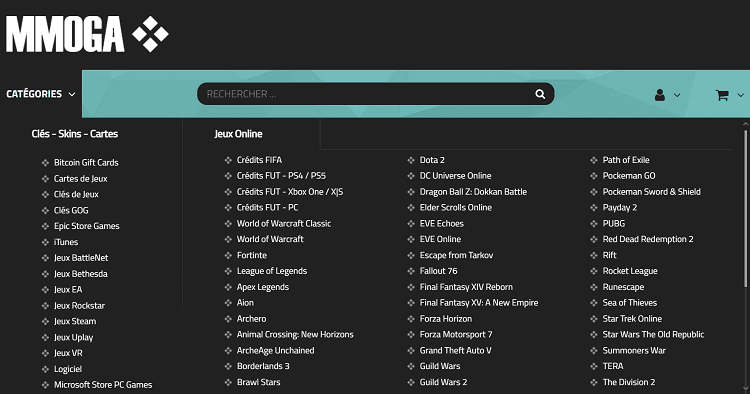Choose Crédits FUT - PC
The height and width of the screenshot is (394, 750).
point(267,207)
